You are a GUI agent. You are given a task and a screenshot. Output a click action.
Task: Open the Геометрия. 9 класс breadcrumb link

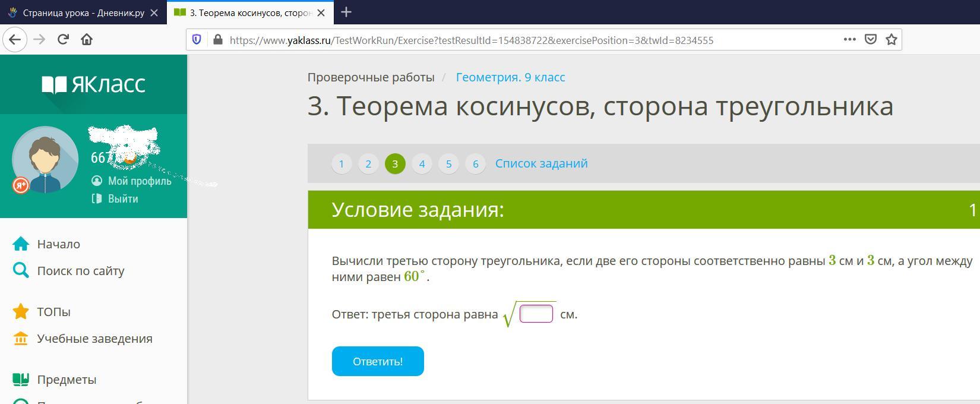point(510,77)
